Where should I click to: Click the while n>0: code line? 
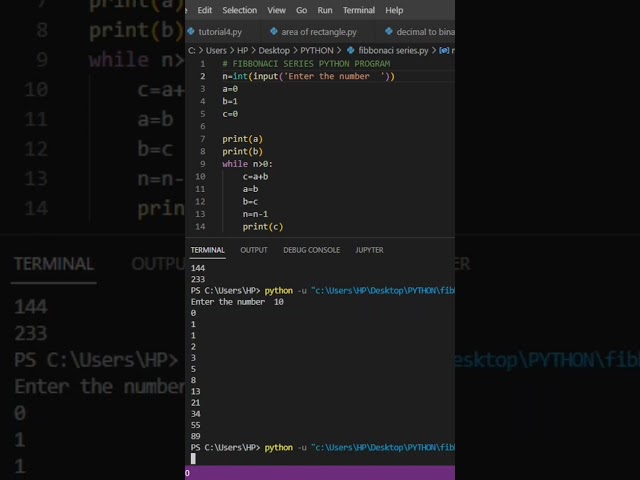[247, 164]
